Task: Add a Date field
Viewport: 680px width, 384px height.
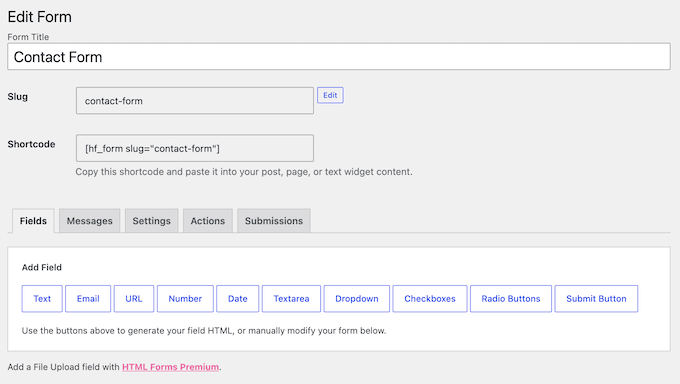Action: (238, 299)
